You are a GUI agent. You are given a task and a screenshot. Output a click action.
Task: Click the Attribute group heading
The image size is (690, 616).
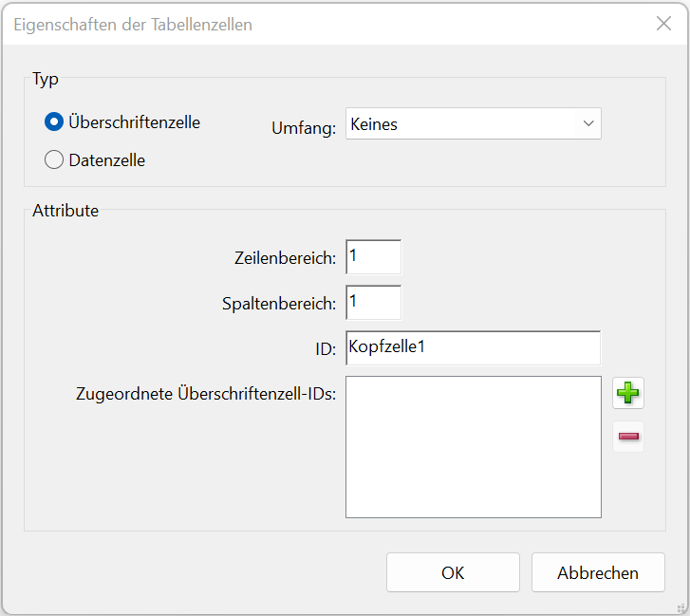(65, 211)
